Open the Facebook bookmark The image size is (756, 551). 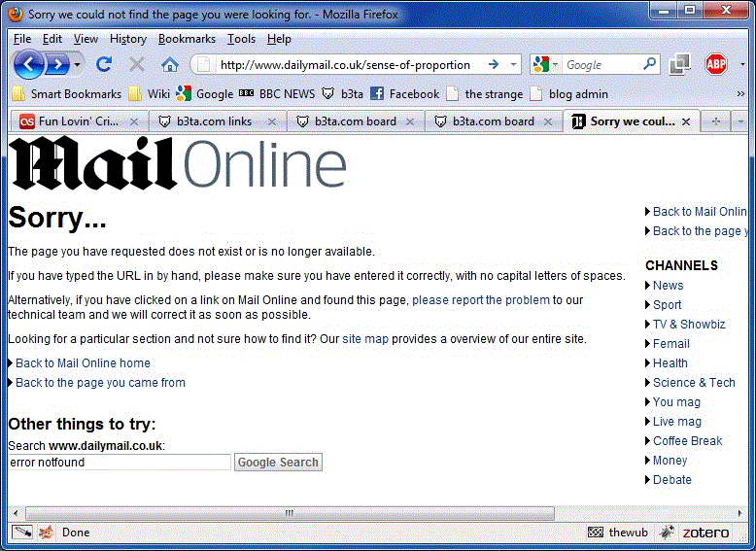click(x=405, y=94)
